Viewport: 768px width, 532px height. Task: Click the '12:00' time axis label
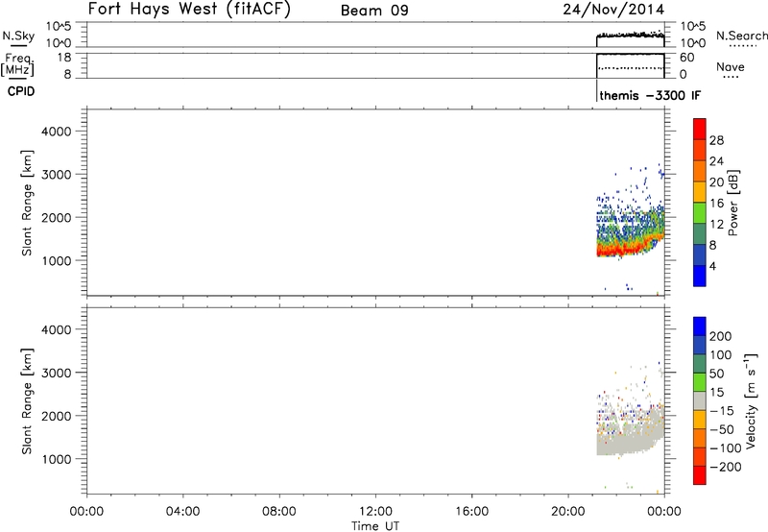pyautogui.click(x=375, y=512)
